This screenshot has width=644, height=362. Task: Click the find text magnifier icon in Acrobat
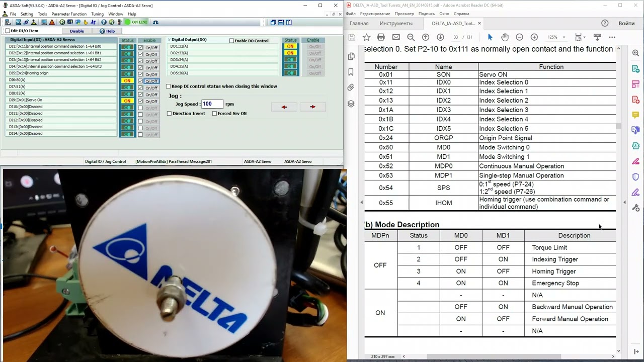tap(411, 37)
